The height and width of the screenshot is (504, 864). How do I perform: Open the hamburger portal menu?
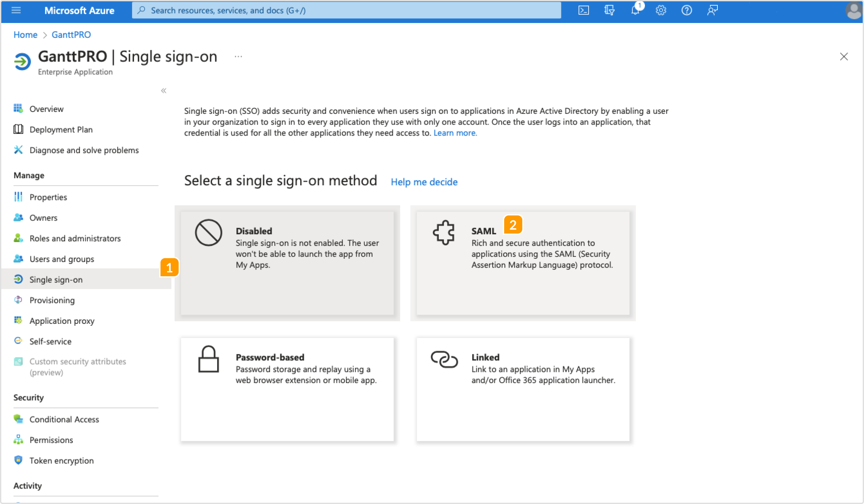[16, 10]
